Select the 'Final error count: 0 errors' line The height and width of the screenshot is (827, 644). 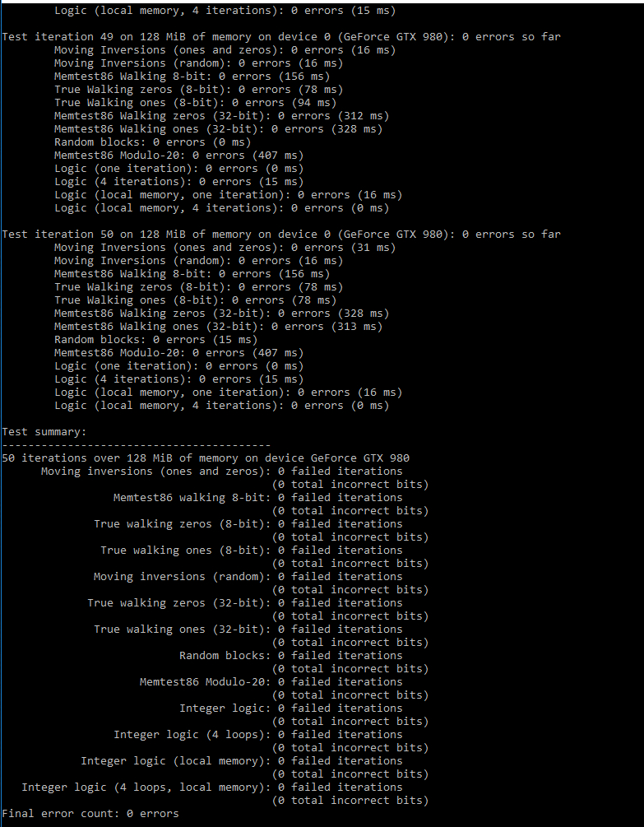click(90, 814)
